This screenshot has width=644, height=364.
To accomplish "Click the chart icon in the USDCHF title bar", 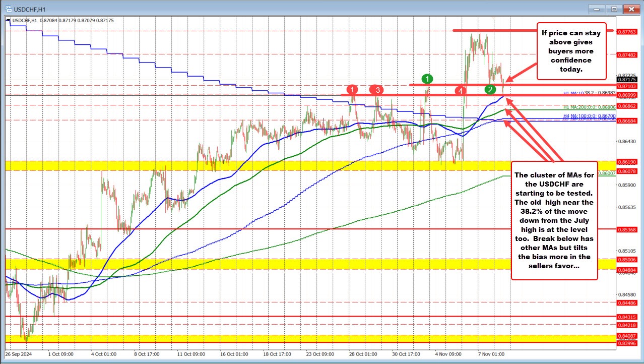I will tap(9, 9).
